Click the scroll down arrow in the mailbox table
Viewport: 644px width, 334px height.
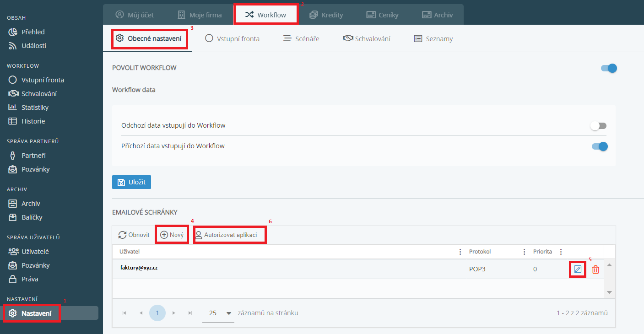[609, 292]
